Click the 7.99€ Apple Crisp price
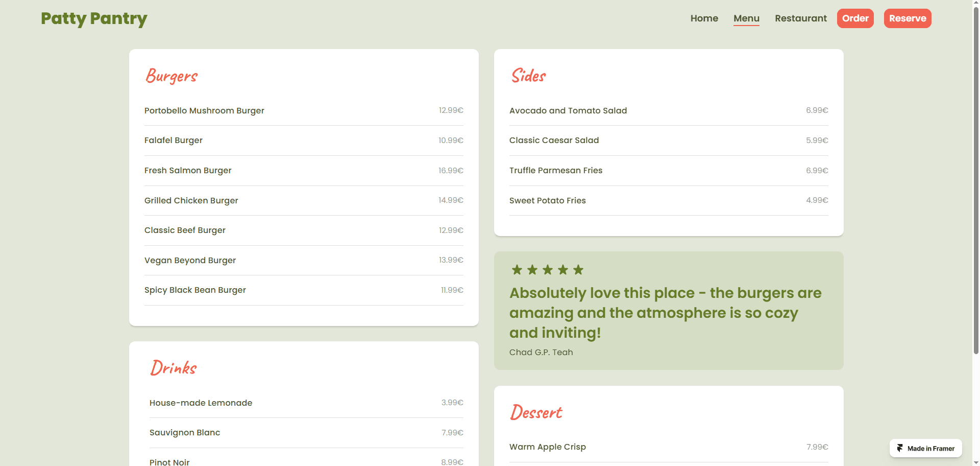 (x=817, y=447)
